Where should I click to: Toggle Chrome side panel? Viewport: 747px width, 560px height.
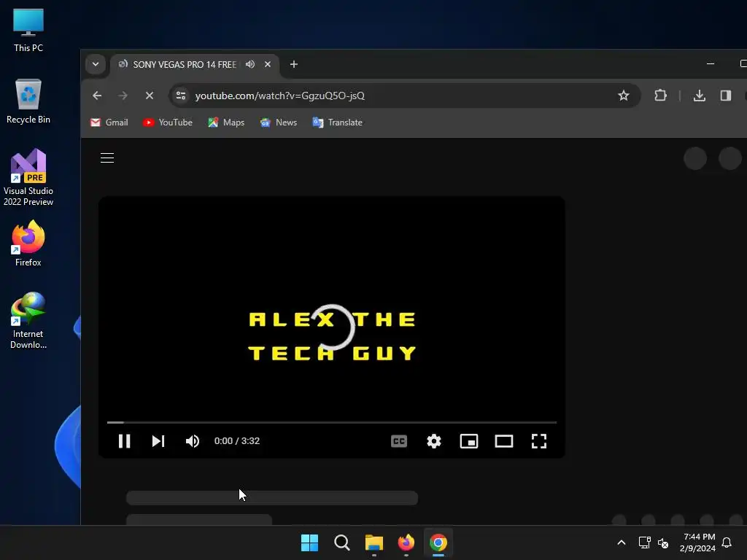tap(726, 96)
